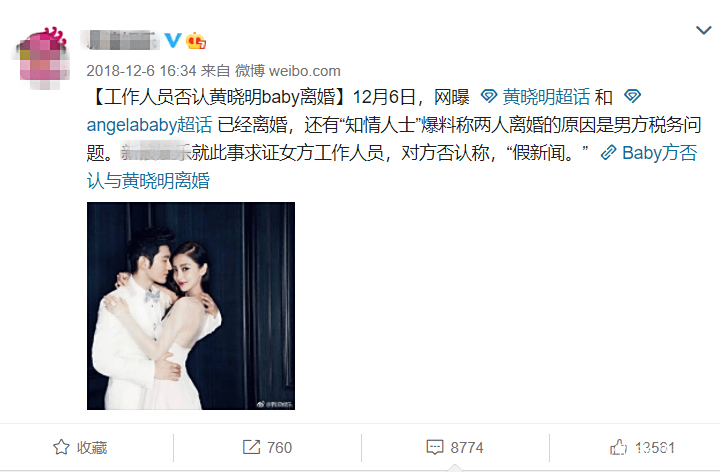The width and height of the screenshot is (720, 472).
Task: Open the Baby方否认与黄晓明离婚 article link
Action: (x=392, y=167)
